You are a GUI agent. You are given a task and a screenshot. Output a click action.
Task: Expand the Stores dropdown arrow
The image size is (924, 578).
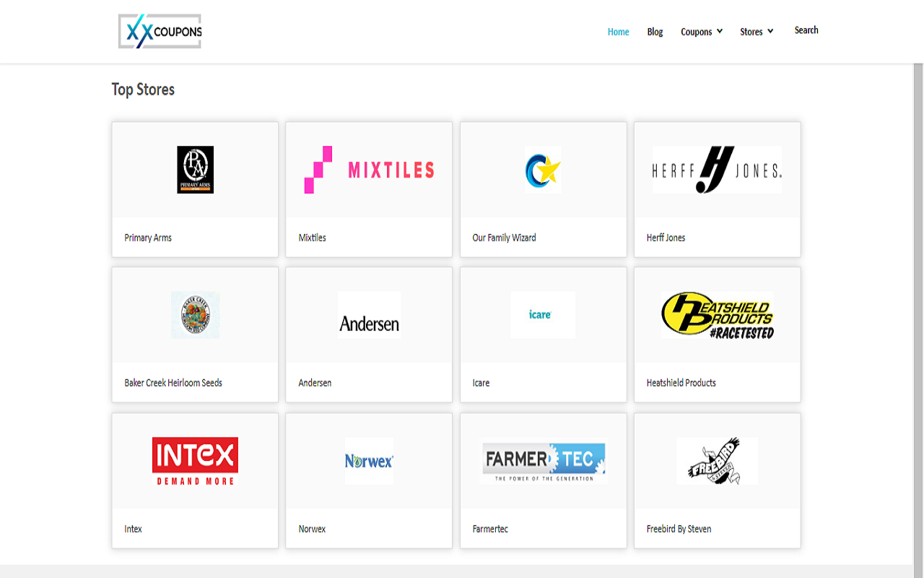coord(770,31)
